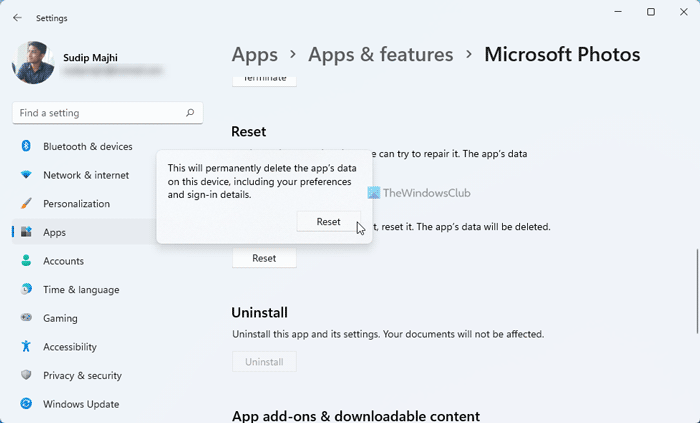This screenshot has width=700, height=423.
Task: Click the Accessibility figure icon
Action: [26, 346]
